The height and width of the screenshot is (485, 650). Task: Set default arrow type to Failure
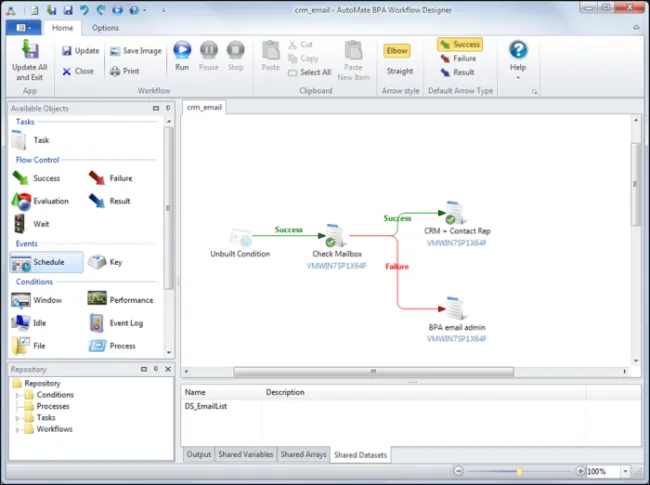tap(458, 58)
